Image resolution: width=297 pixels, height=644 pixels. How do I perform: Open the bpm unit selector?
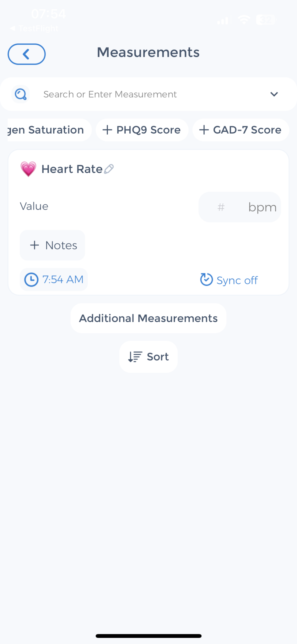coord(262,207)
